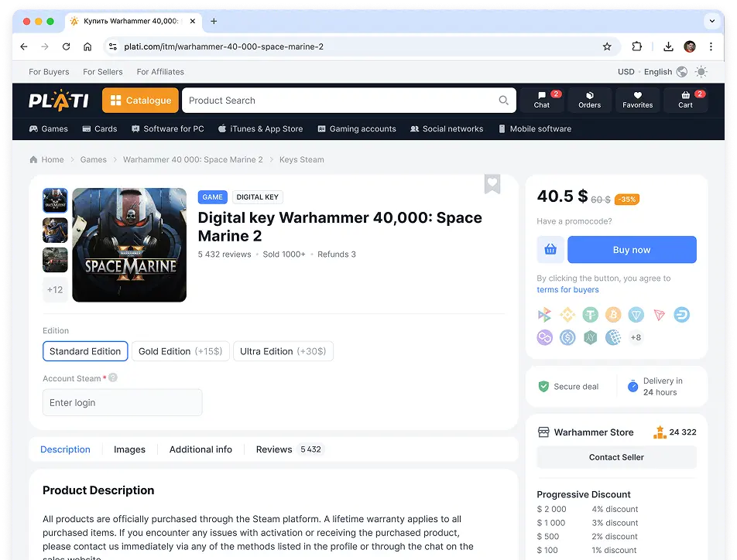Switch to the Reviews 5 432 tab

(x=289, y=449)
